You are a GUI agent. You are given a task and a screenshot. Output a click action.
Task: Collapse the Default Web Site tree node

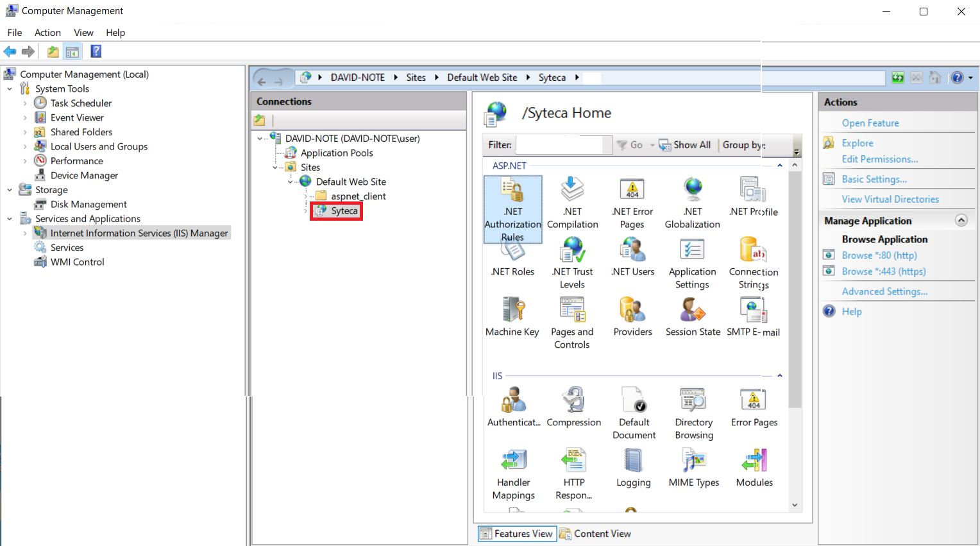coord(290,182)
